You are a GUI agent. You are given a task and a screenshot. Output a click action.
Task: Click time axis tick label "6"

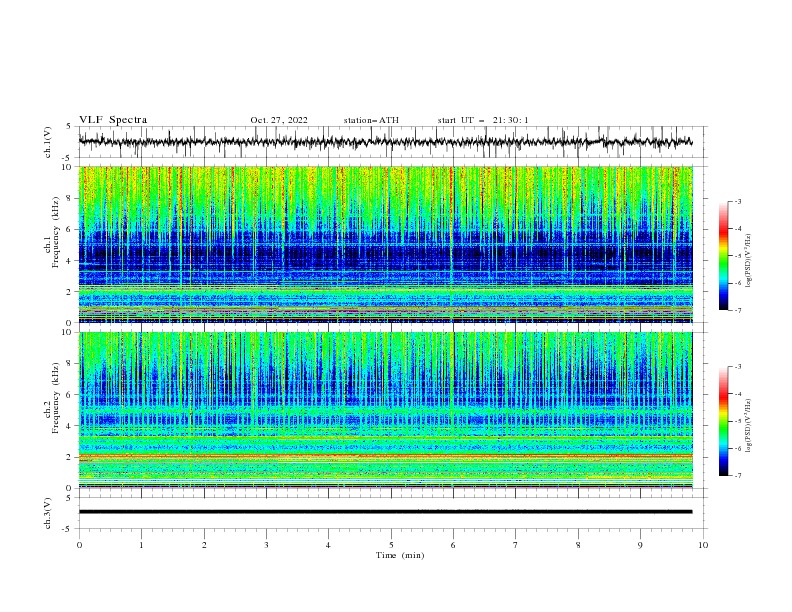pos(453,545)
